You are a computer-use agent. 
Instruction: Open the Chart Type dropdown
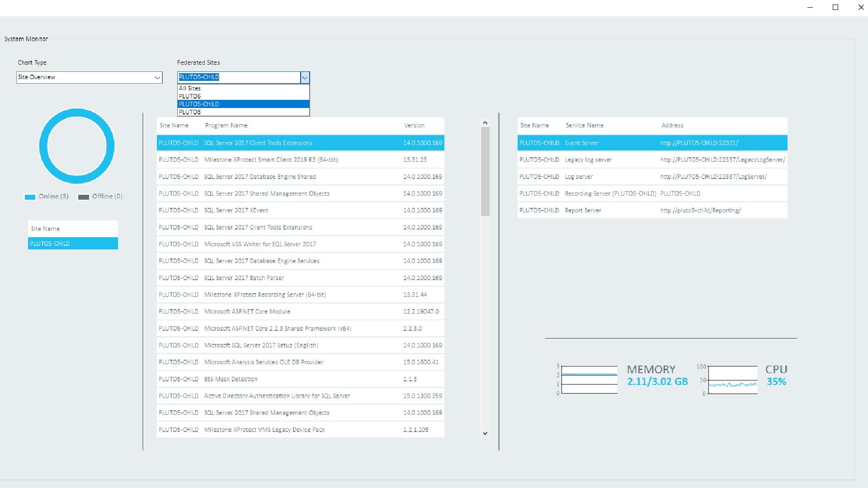point(89,77)
